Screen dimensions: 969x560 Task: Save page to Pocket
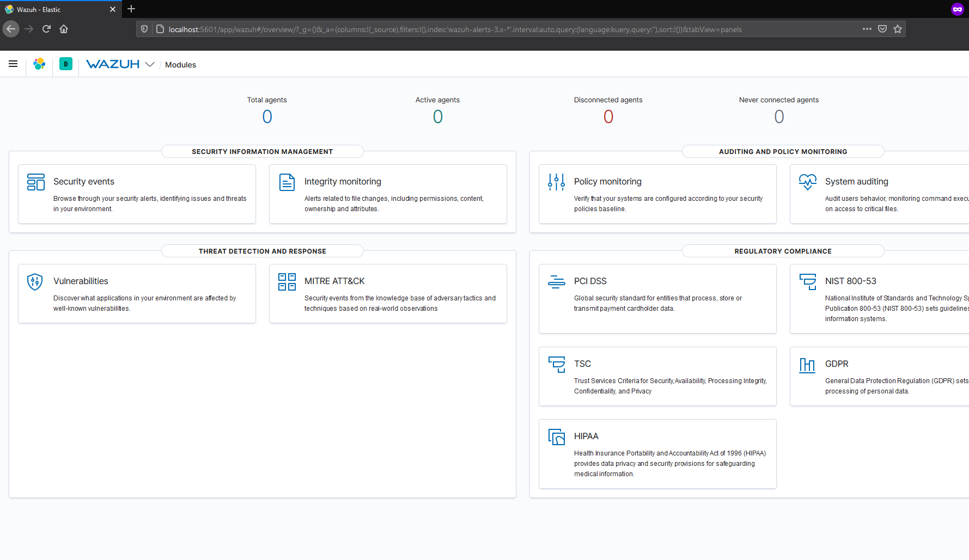tap(882, 29)
